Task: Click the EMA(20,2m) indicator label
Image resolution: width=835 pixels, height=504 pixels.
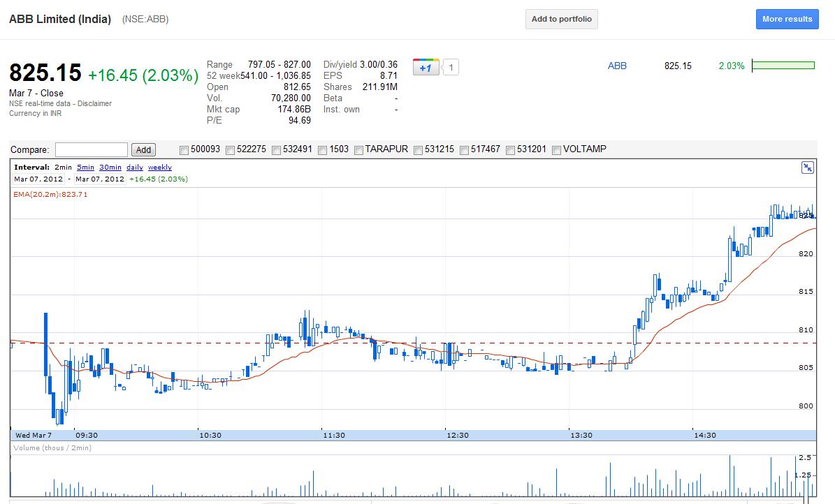Action: [x=50, y=194]
